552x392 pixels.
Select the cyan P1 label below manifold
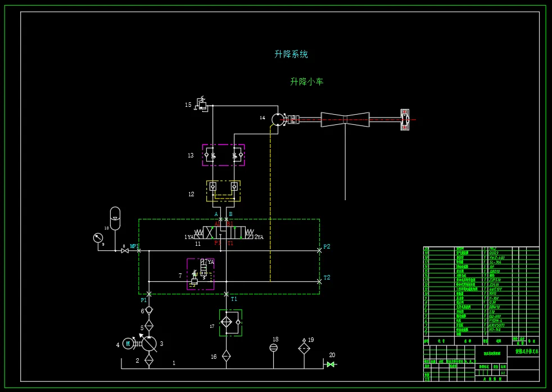pos(144,300)
